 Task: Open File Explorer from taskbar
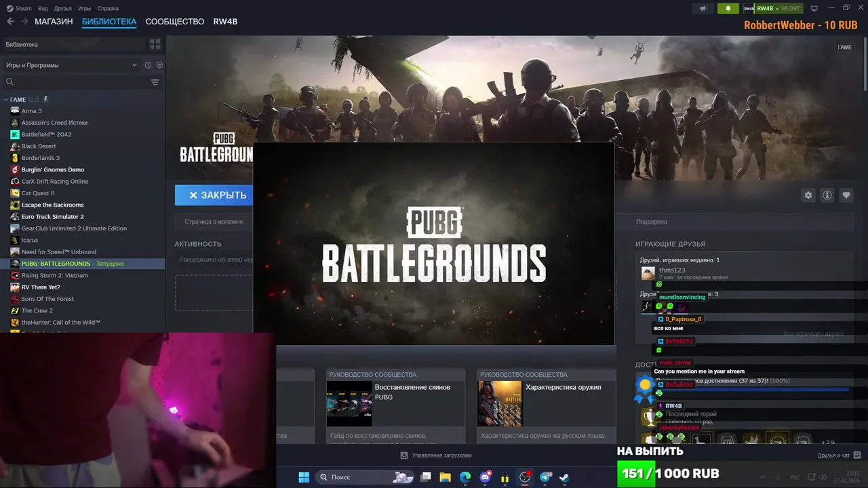(445, 477)
